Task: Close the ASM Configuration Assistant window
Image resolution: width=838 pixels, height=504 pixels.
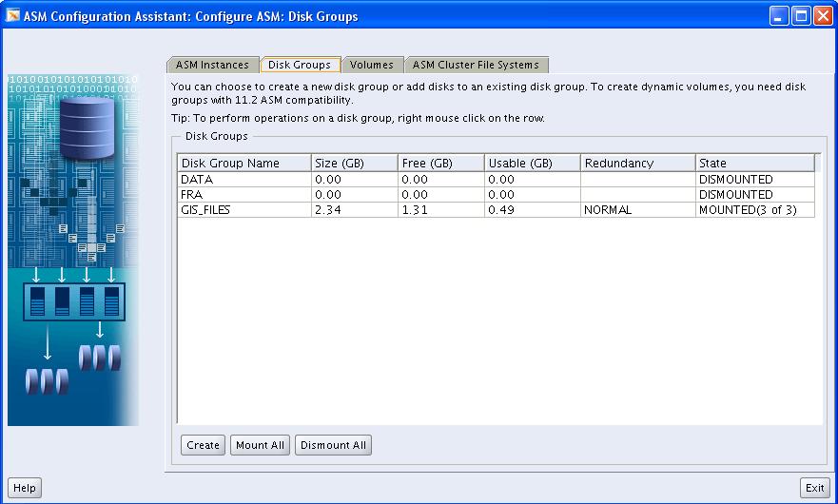Action: click(822, 16)
